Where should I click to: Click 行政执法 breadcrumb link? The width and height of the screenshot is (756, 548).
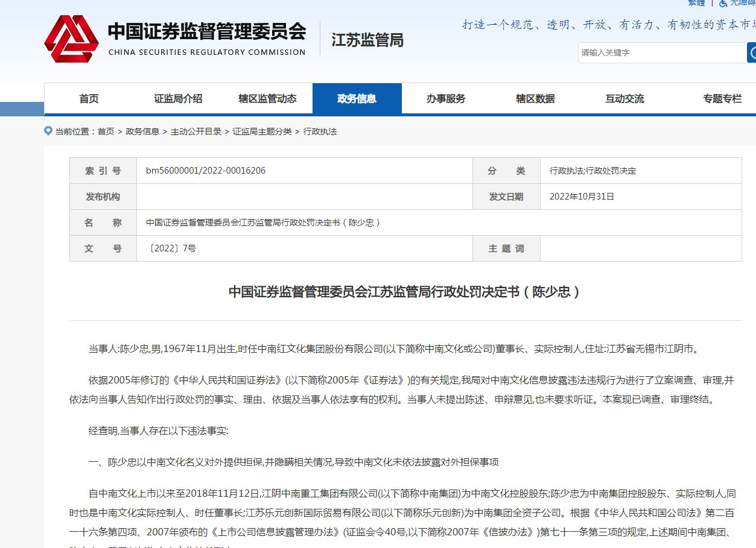[x=320, y=131]
